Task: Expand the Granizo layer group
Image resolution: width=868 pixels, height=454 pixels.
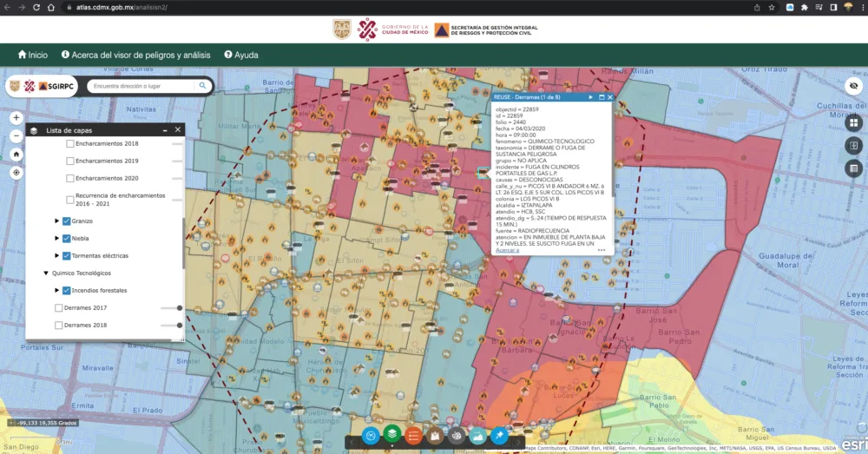Action: (x=56, y=220)
